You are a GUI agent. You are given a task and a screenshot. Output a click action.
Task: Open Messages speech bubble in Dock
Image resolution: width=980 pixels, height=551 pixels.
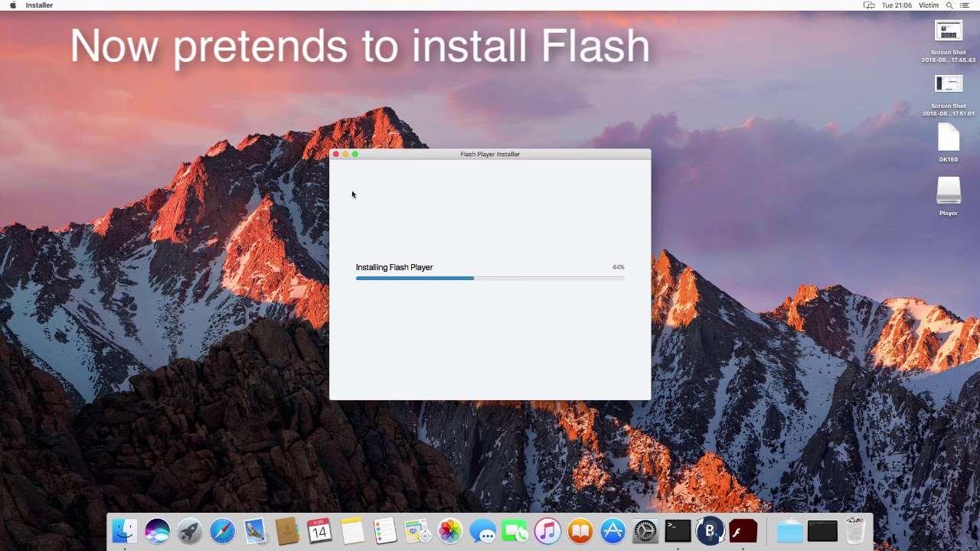tap(482, 530)
